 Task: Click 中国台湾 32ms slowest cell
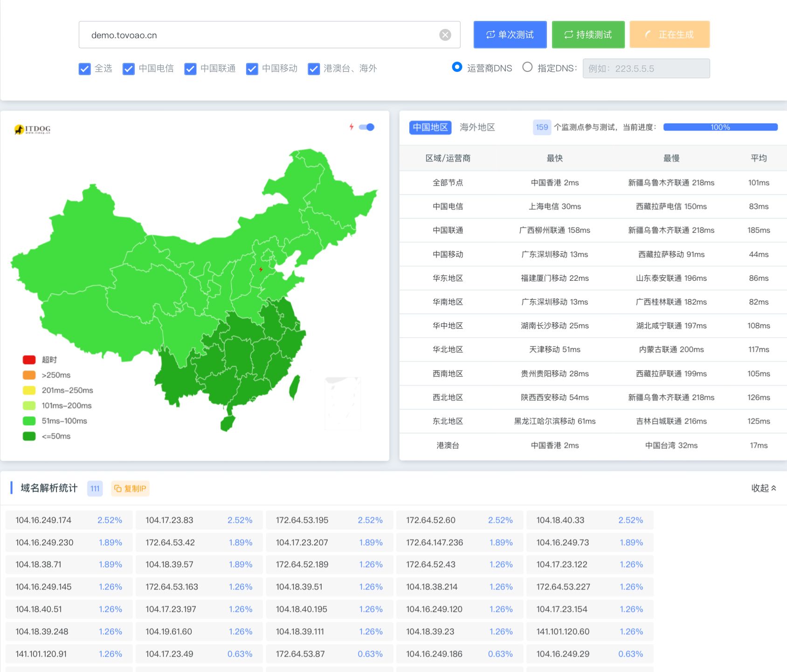point(671,446)
